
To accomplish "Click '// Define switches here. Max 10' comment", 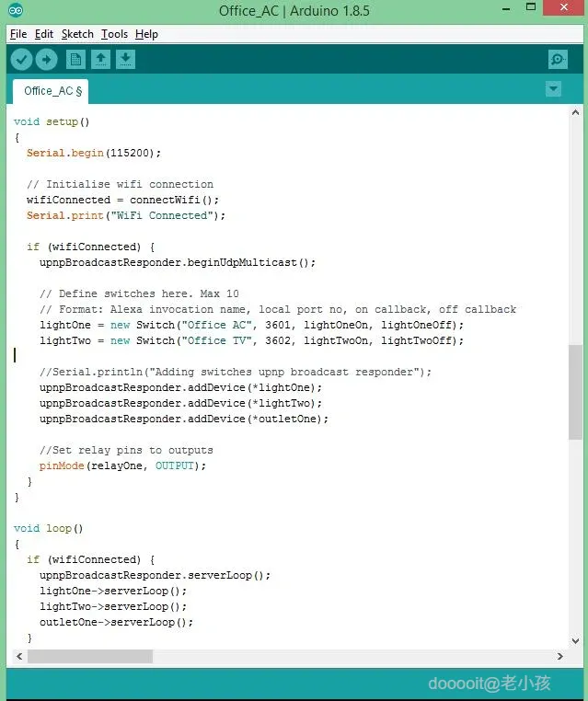I will pos(139,293).
